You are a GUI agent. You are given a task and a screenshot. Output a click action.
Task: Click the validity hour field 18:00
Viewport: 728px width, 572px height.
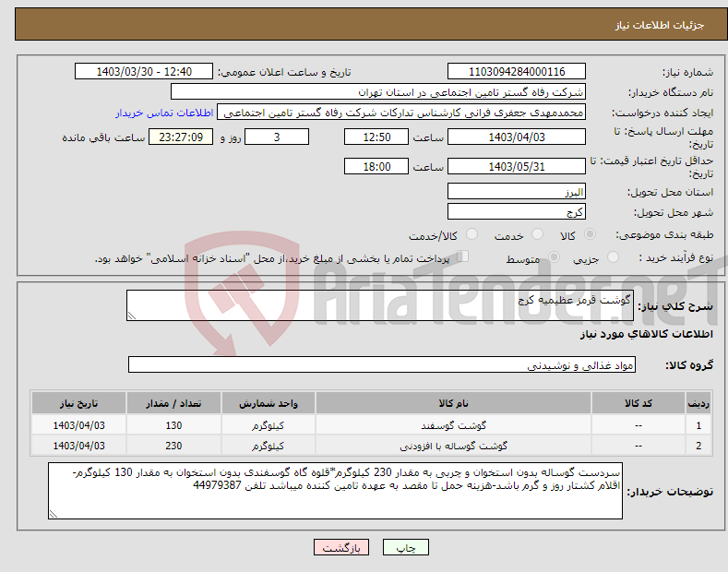[376, 166]
